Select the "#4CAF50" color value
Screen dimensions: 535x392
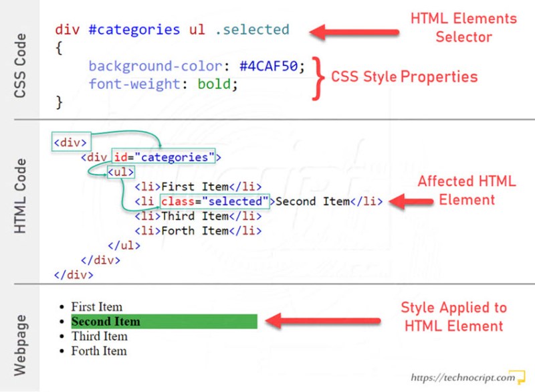[269, 66]
